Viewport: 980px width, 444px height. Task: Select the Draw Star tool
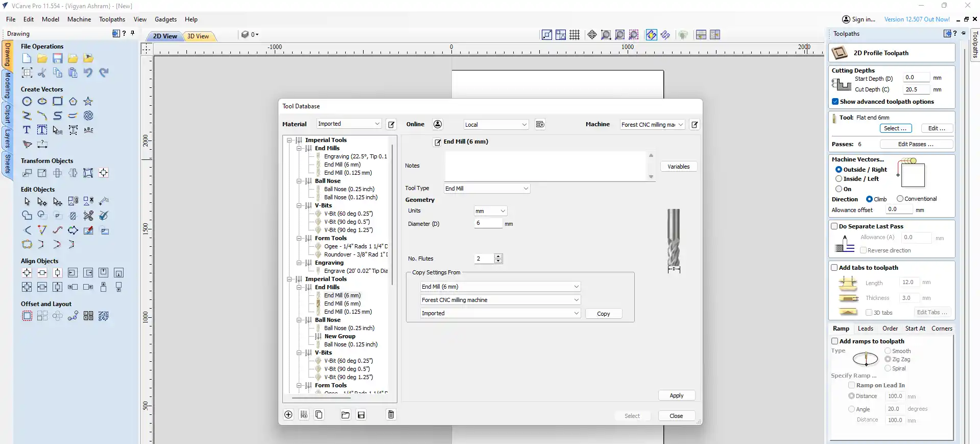[88, 101]
